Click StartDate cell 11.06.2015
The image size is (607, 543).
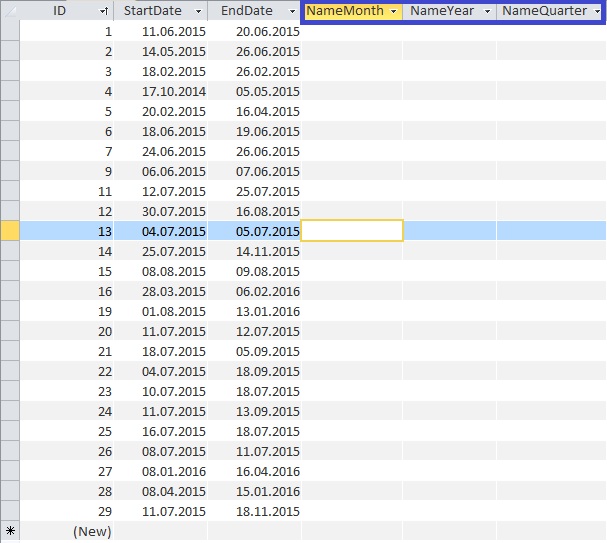161,31
